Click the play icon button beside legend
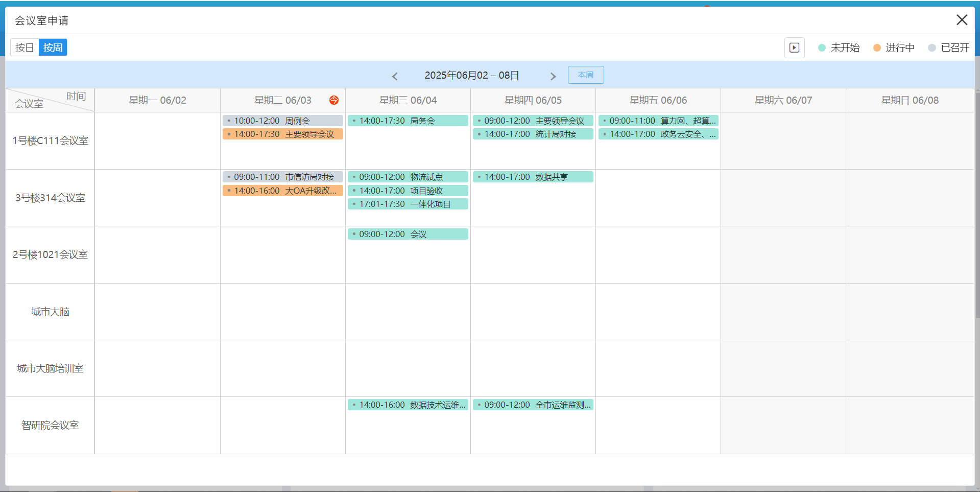Screen dimensions: 980x492 click(794, 48)
